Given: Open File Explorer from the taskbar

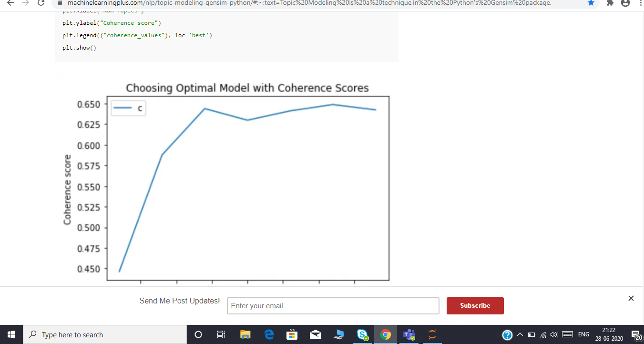Looking at the screenshot, I should [245, 334].
